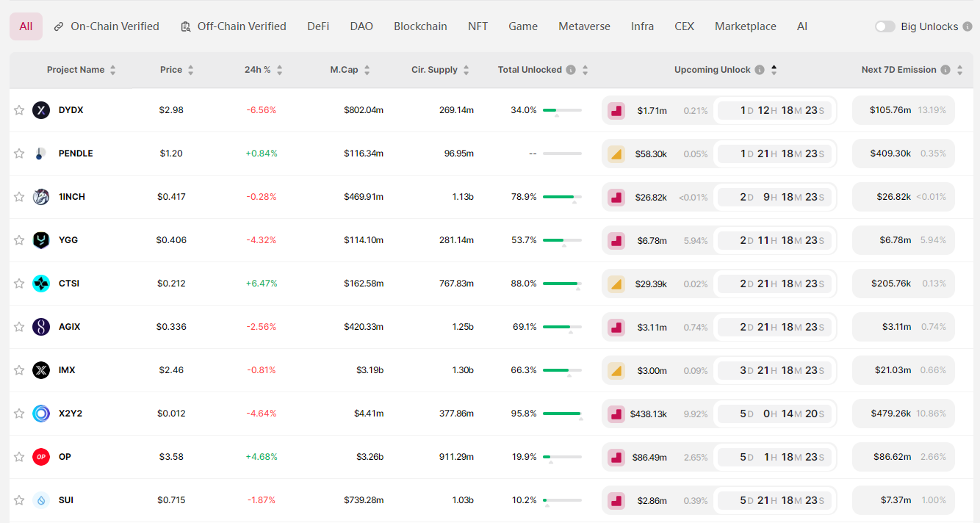The height and width of the screenshot is (523, 980).
Task: Star PENDLE as a favorite
Action: coord(19,154)
